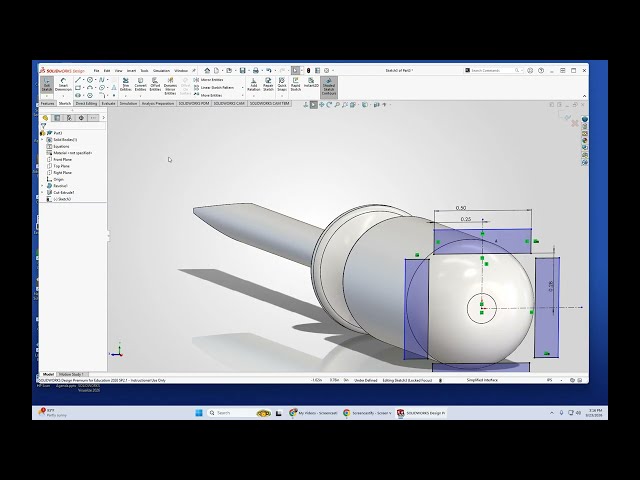The image size is (640, 480).
Task: Switch to the Evaluate tab
Action: coord(108,103)
